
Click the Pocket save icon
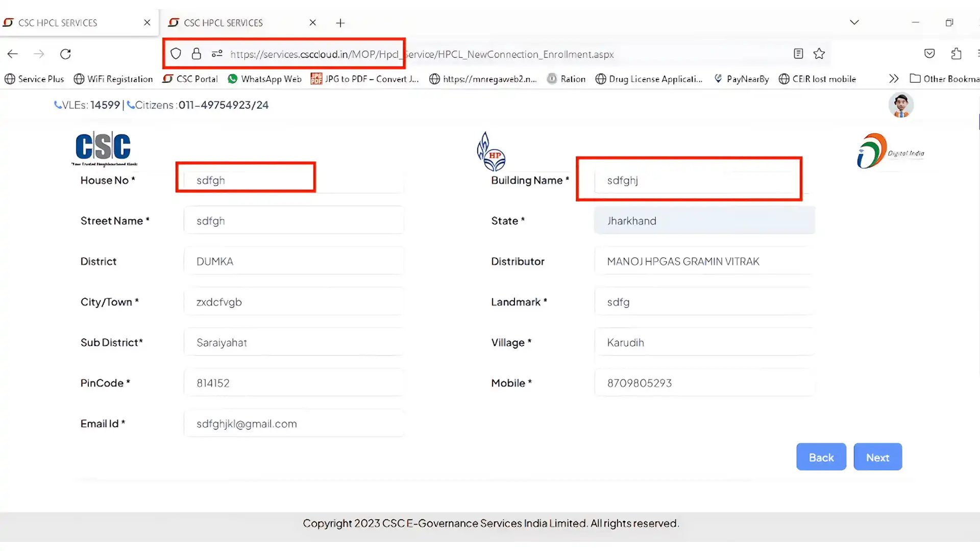click(929, 54)
